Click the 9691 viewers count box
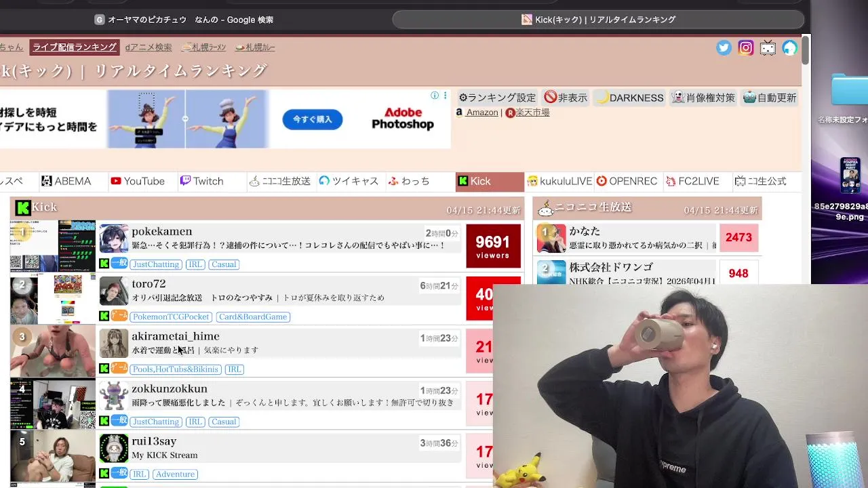 pyautogui.click(x=493, y=247)
